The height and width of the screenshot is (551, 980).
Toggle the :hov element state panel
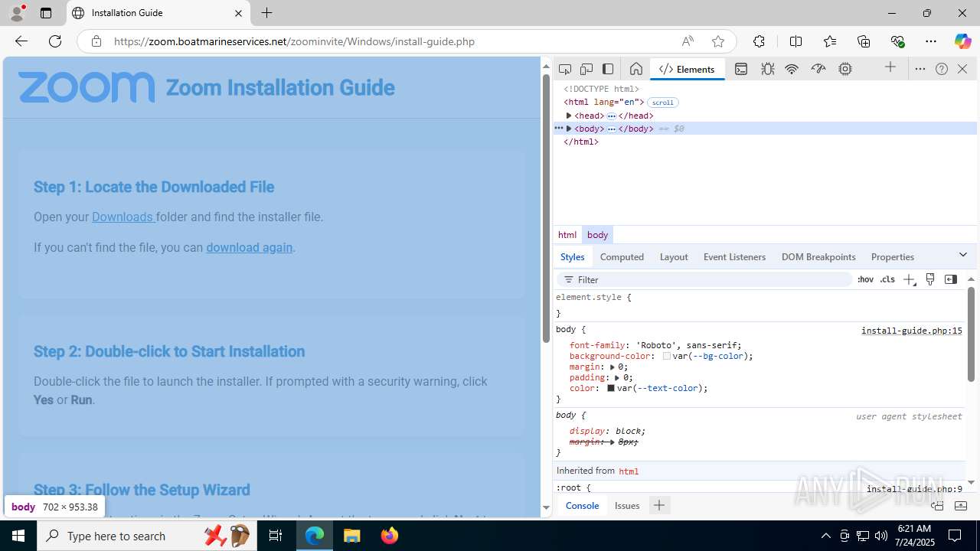[x=865, y=279]
